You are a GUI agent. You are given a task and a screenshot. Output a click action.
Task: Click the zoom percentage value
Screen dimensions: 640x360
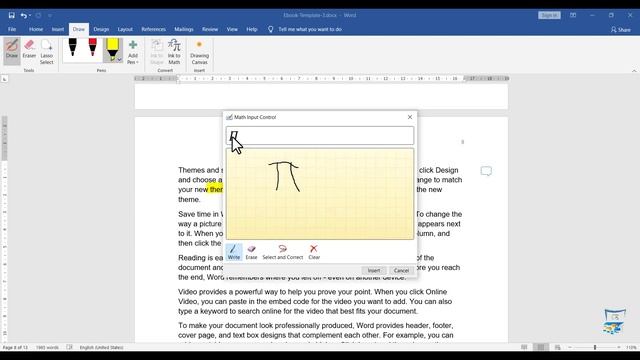(x=631, y=347)
